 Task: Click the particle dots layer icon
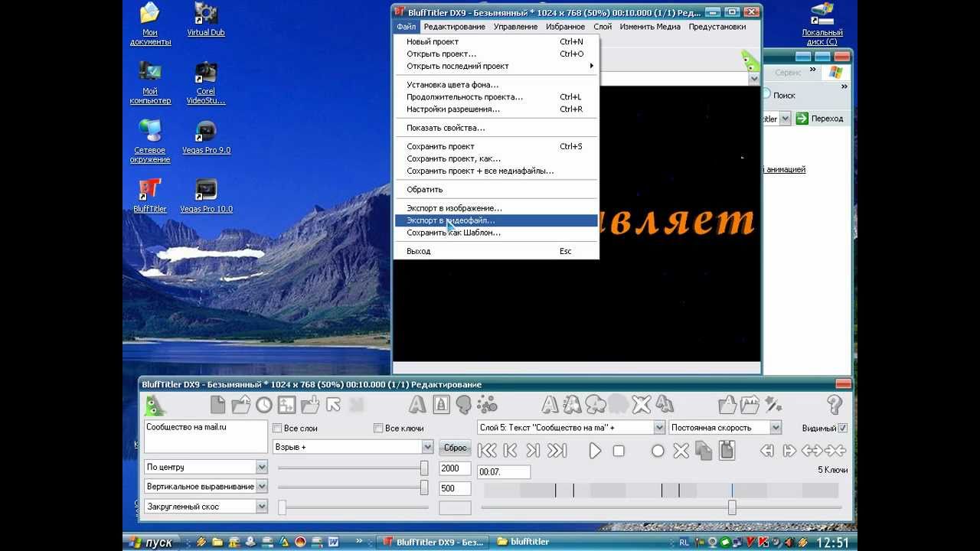point(487,404)
